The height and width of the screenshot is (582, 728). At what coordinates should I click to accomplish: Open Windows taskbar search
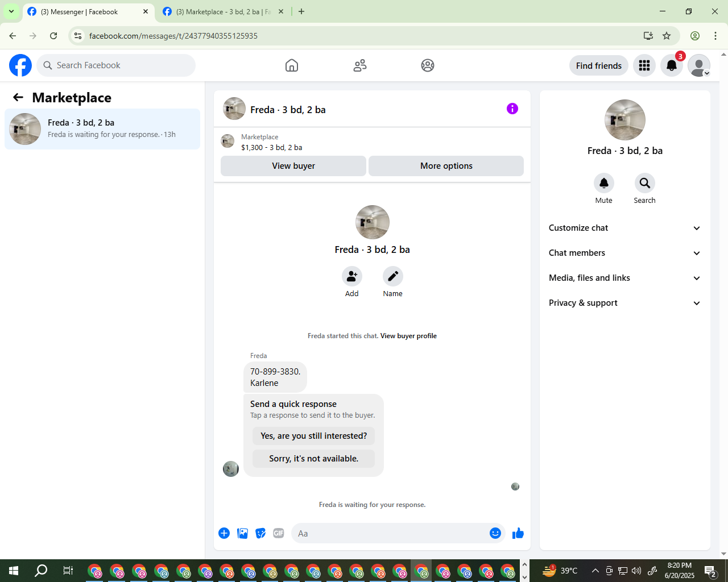click(41, 571)
